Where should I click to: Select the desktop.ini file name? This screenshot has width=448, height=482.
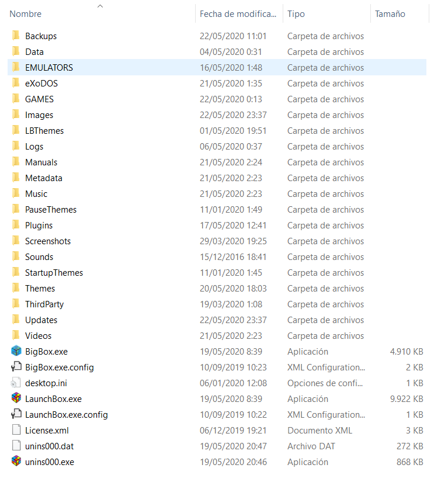tap(46, 383)
